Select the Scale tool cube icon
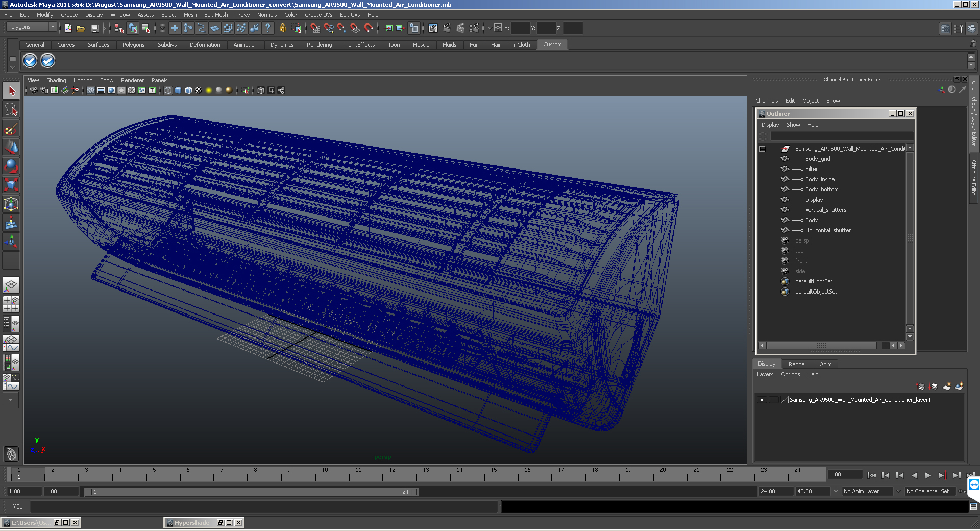 pos(11,185)
